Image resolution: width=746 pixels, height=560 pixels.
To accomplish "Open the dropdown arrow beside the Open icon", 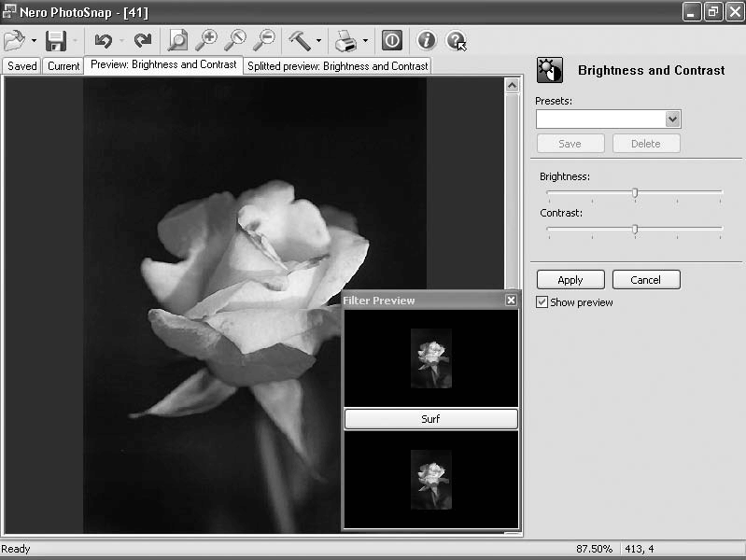I will click(x=34, y=41).
